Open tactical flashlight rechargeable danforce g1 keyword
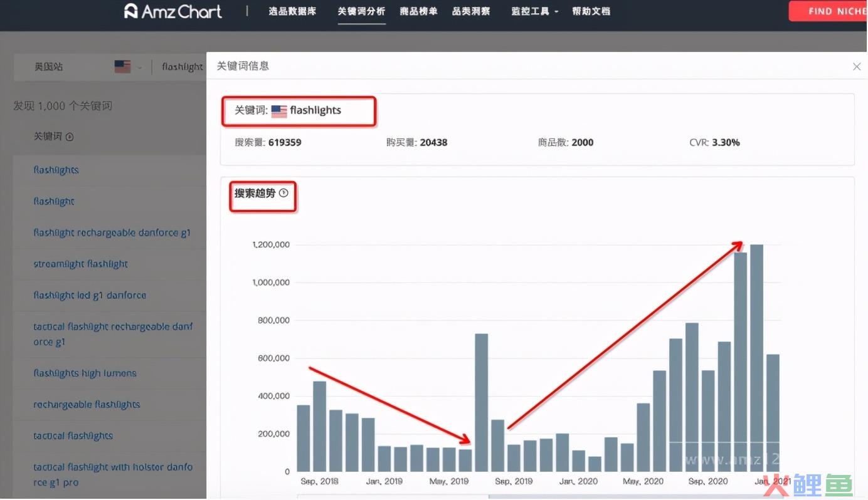This screenshot has height=500, width=868. [x=113, y=334]
